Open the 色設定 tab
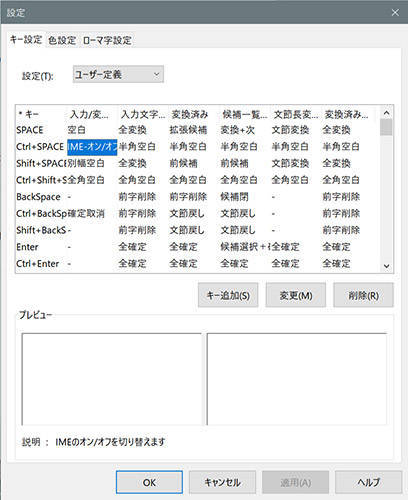Screen dimensions: 408x500 coord(62,41)
